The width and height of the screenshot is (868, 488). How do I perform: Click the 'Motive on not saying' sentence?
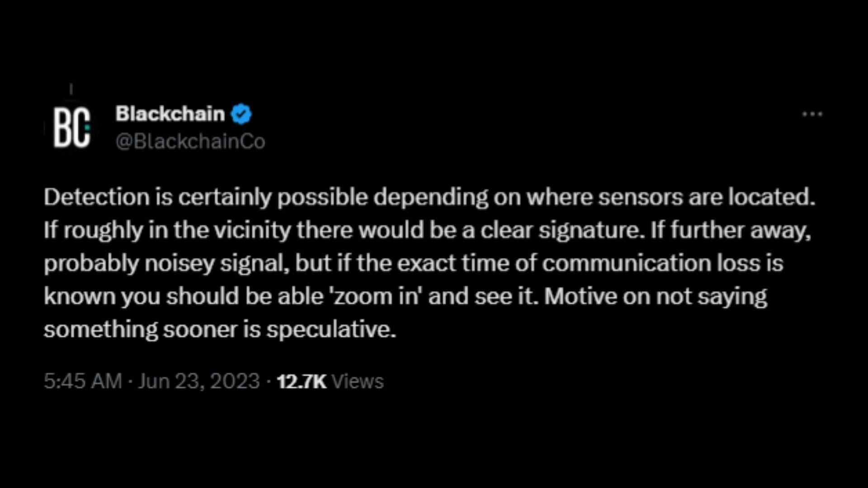tap(656, 296)
